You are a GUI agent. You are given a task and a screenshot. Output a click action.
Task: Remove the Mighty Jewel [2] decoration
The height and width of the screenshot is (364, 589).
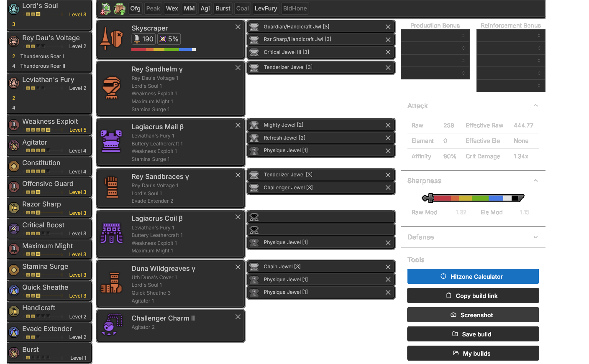click(x=388, y=125)
